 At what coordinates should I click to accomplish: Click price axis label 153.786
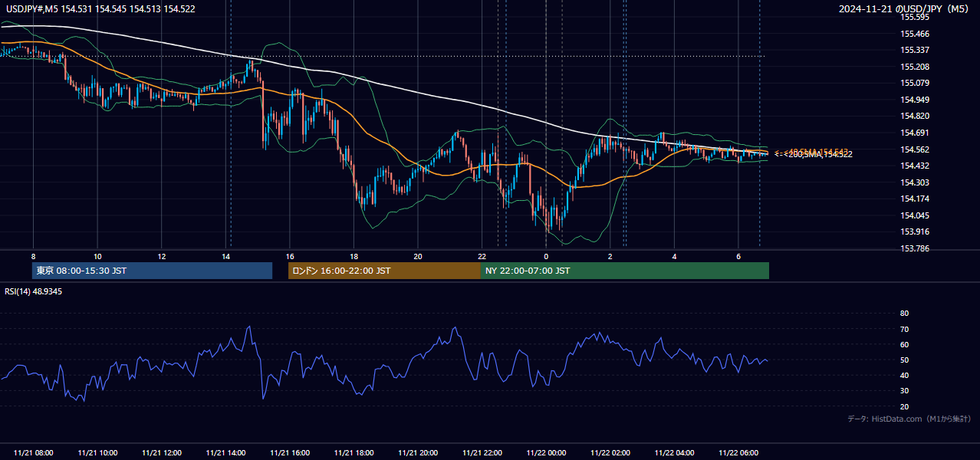pos(915,248)
